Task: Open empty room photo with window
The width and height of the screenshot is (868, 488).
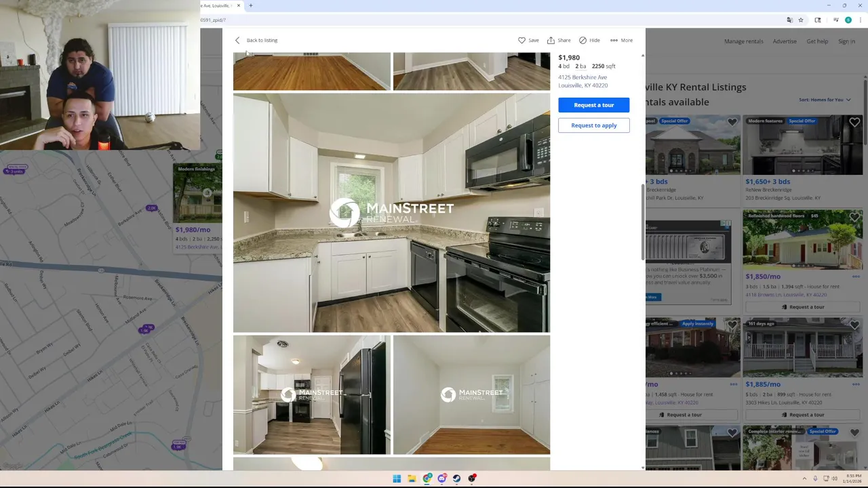Action: [x=471, y=394]
